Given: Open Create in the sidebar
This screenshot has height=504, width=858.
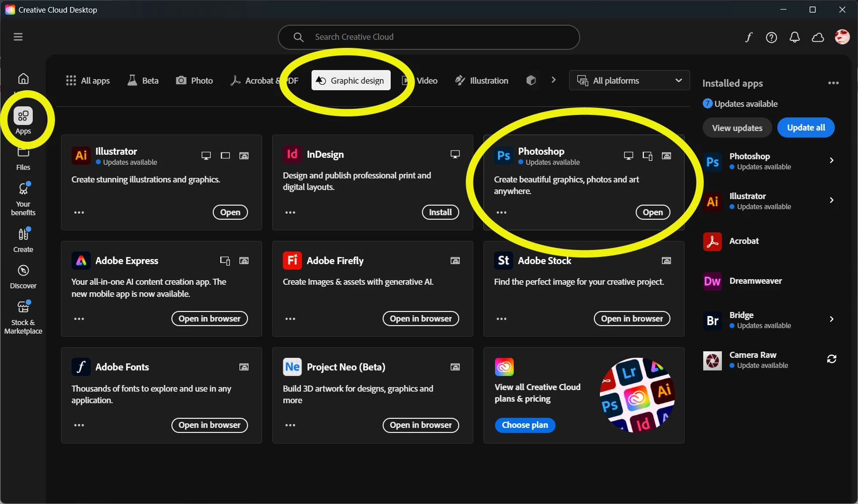Looking at the screenshot, I should point(23,240).
